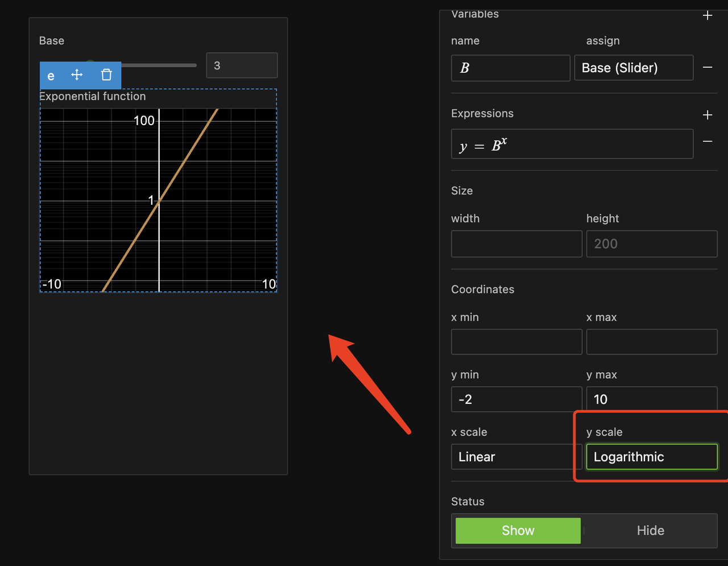Open the Base (Slider) assign dropdown
Image resolution: width=728 pixels, height=566 pixels.
click(x=634, y=68)
